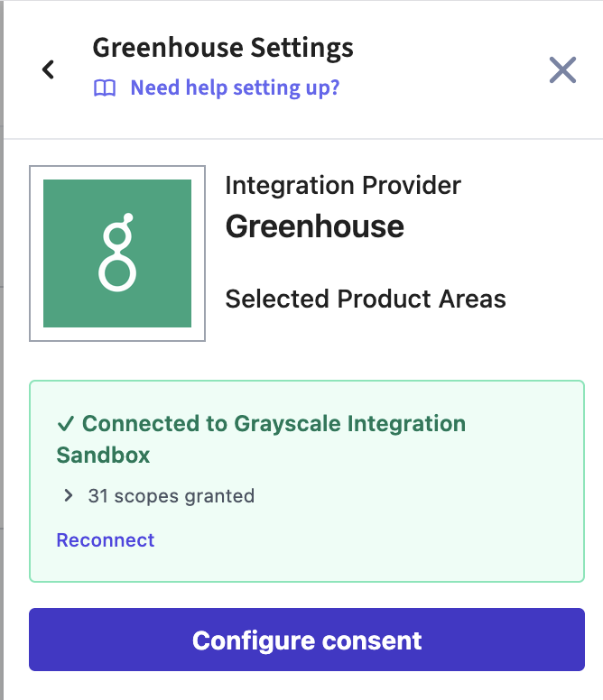603x700 pixels.
Task: Expand the 31 scopes granted chevron
Action: point(69,495)
